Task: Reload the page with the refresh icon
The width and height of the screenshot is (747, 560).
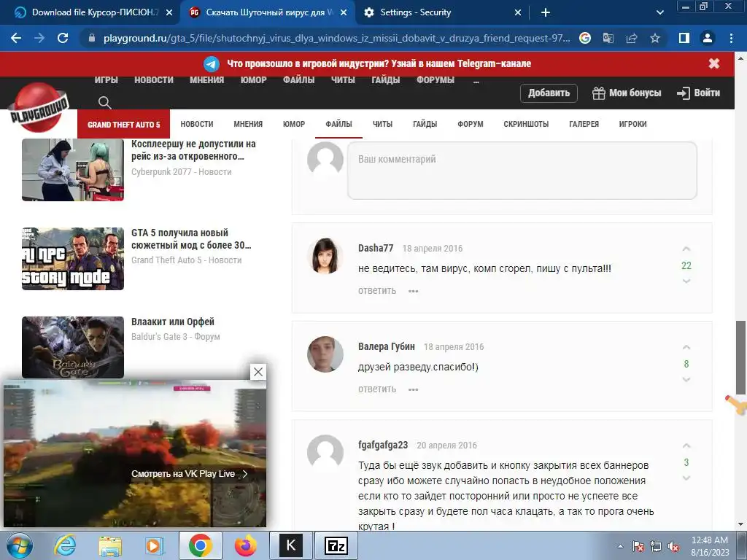Action: coord(63,38)
